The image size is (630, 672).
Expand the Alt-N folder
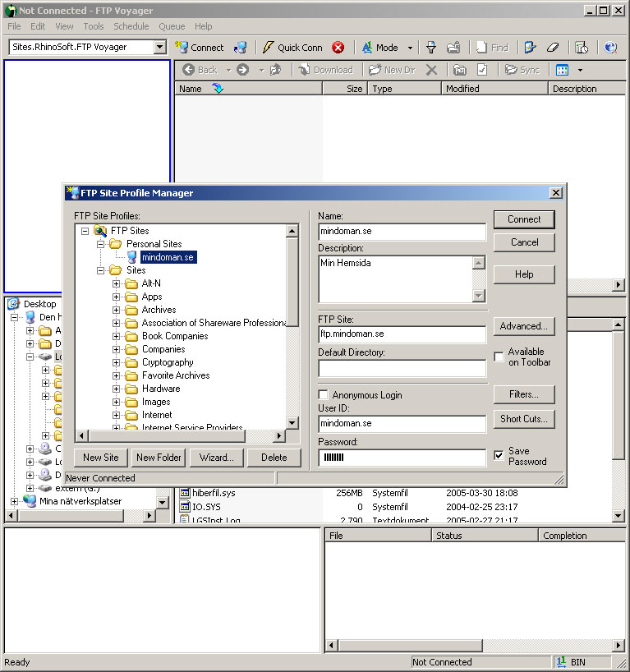[116, 283]
